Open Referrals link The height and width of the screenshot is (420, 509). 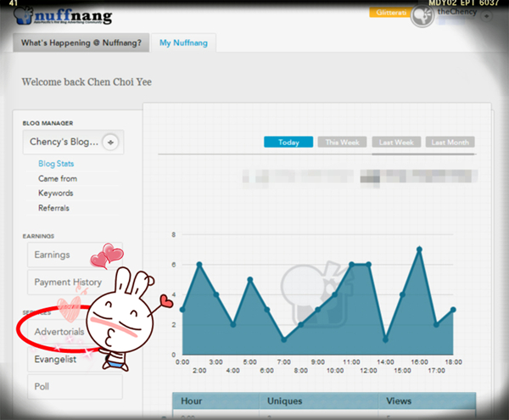tap(54, 208)
